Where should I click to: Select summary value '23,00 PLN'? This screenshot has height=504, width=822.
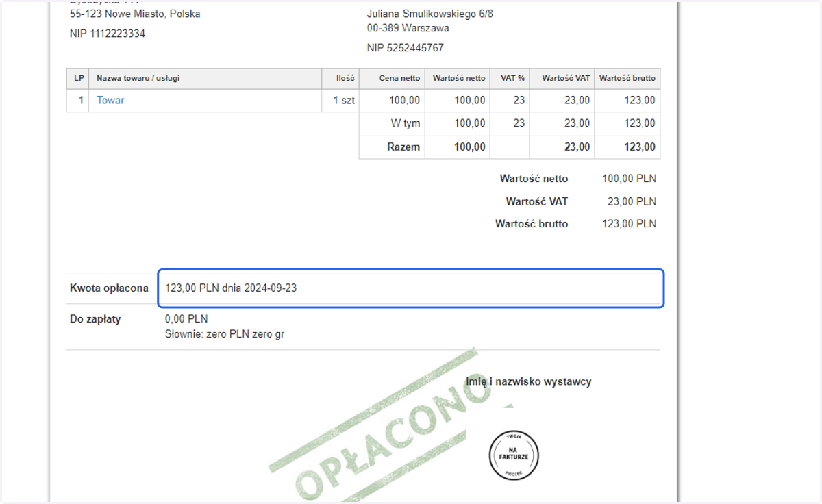(632, 201)
